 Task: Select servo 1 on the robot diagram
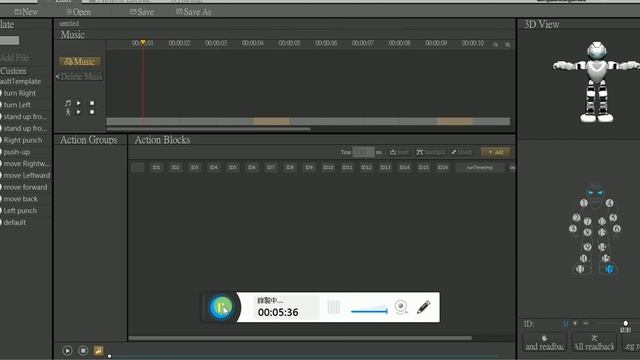point(584,203)
